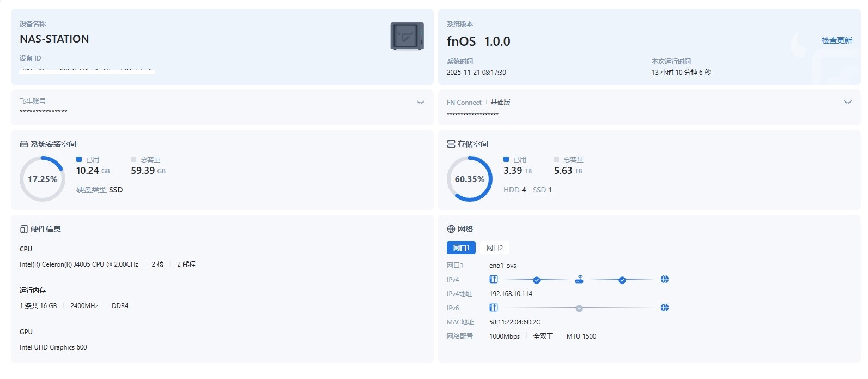This screenshot has height=379, width=868.
Task: Click the internet globe icon in the IPv6 row
Action: [x=665, y=308]
